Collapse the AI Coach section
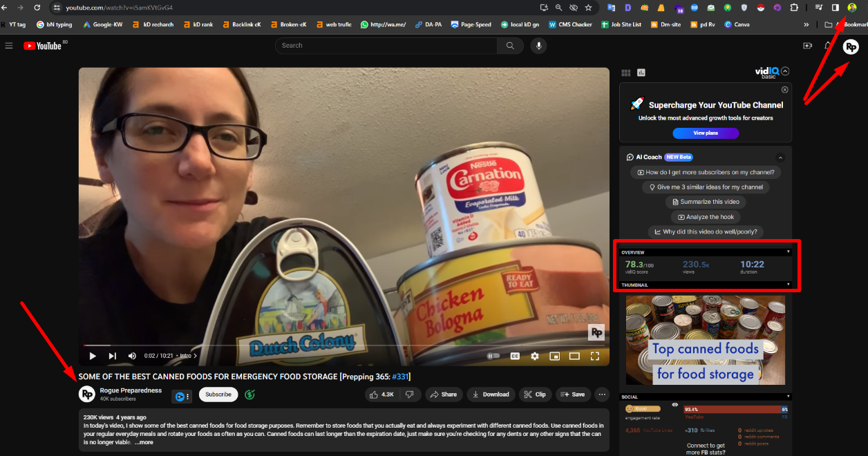 (781, 158)
